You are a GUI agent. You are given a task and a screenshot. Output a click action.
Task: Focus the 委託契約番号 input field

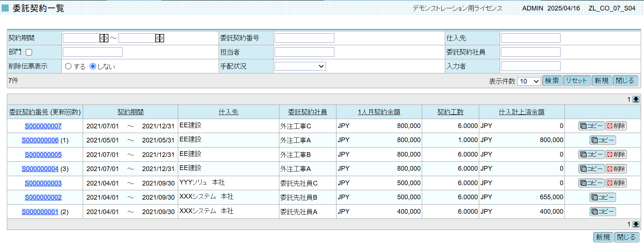304,38
